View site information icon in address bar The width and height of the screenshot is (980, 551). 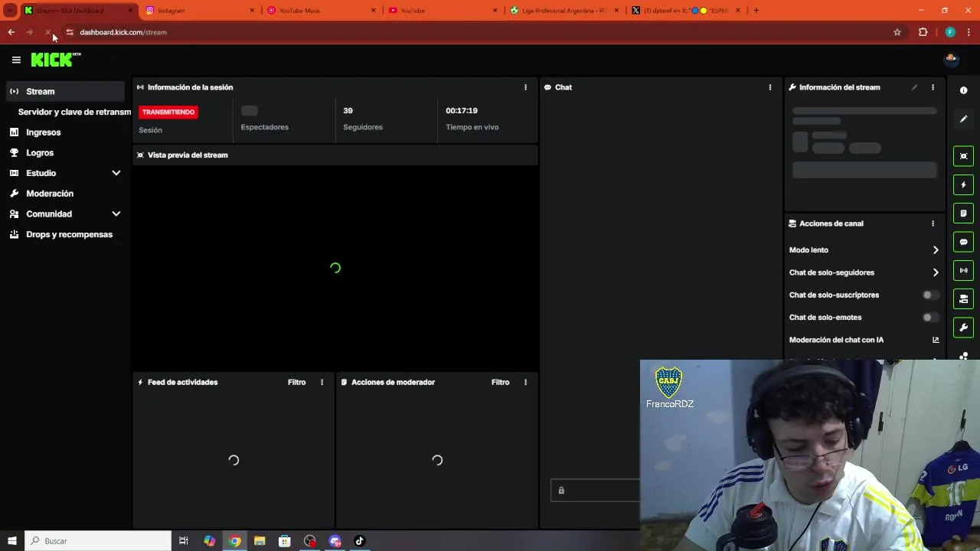pos(69,32)
